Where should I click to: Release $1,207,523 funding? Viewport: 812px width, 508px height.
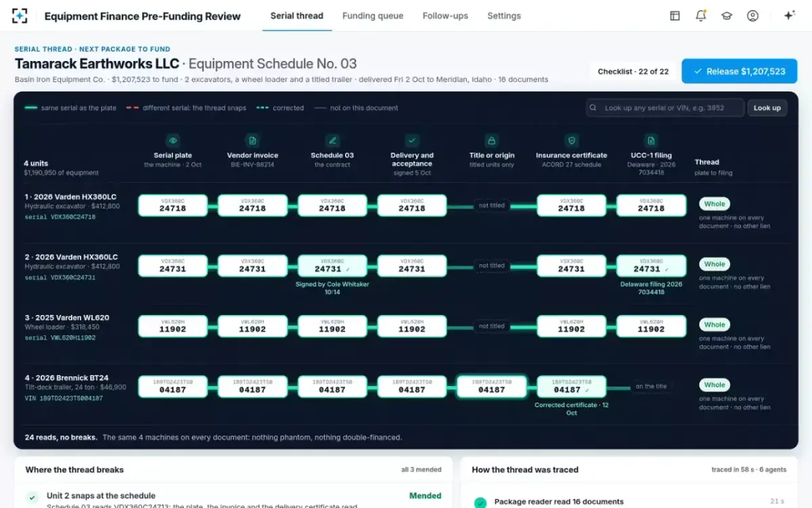(x=740, y=71)
